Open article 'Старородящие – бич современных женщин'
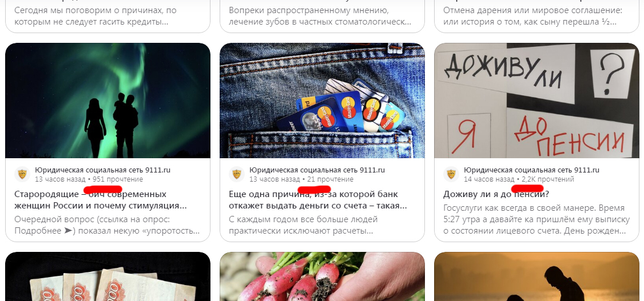Image resolution: width=644 pixels, height=301 pixels. [x=101, y=200]
